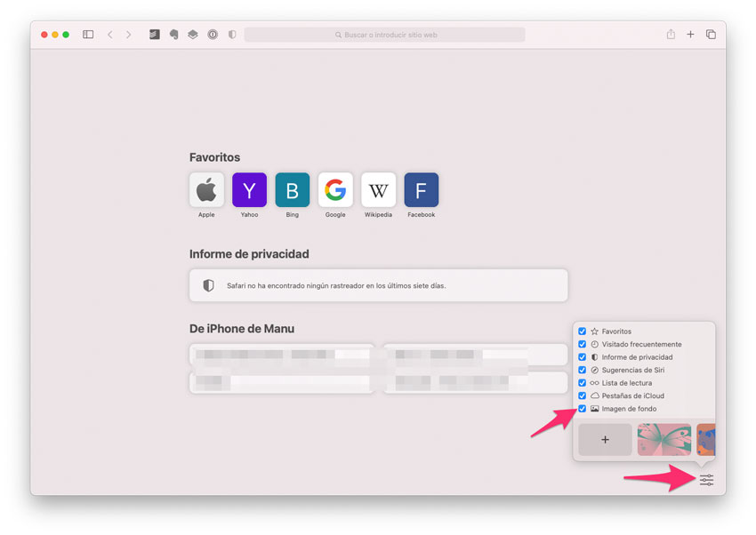Image resolution: width=756 pixels, height=535 pixels.
Task: Open the tab overview with the overlapping squares icon
Action: point(711,35)
